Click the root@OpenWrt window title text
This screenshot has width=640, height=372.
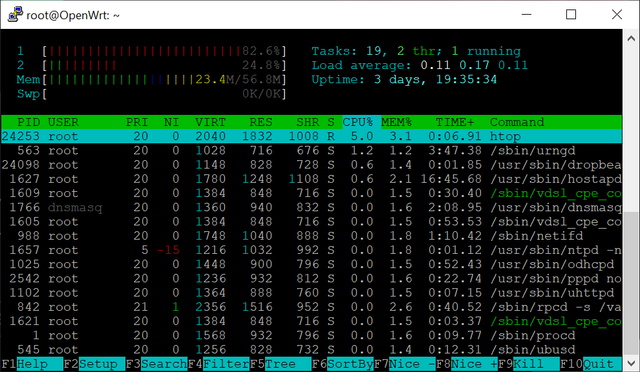73,15
